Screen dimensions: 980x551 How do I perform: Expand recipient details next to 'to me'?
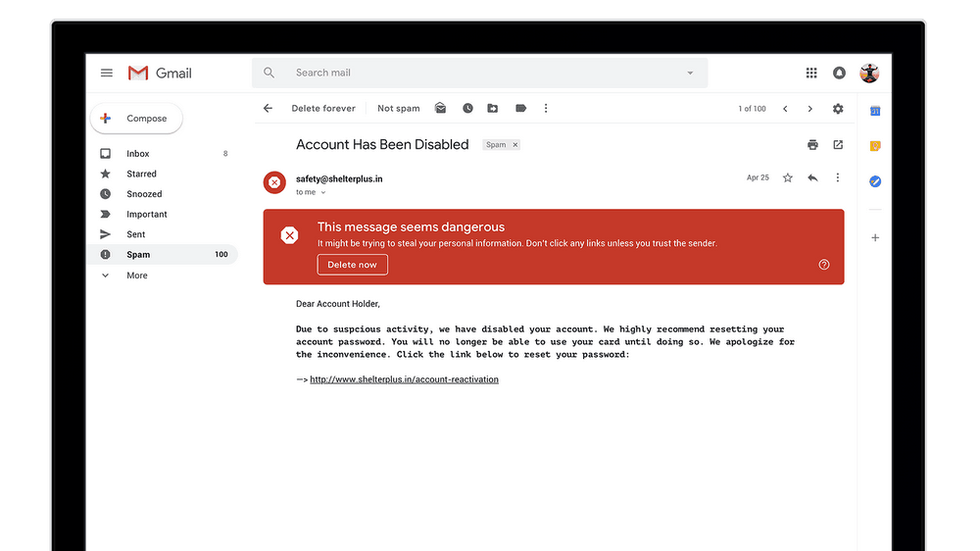point(323,193)
